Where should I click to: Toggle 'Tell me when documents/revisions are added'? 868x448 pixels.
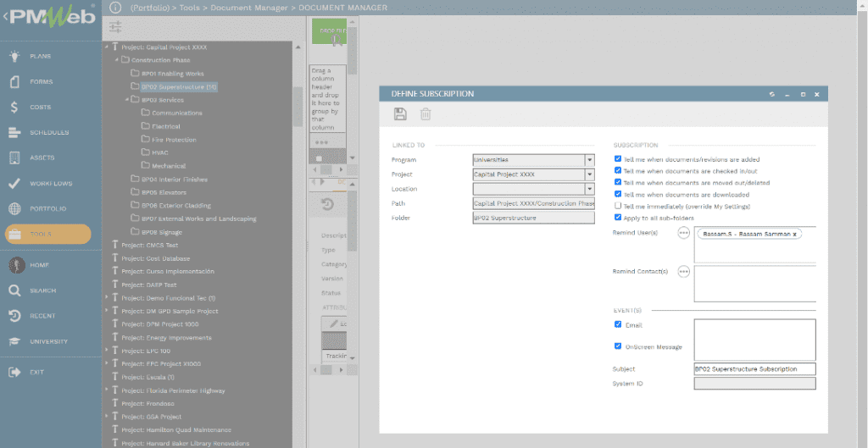point(618,158)
